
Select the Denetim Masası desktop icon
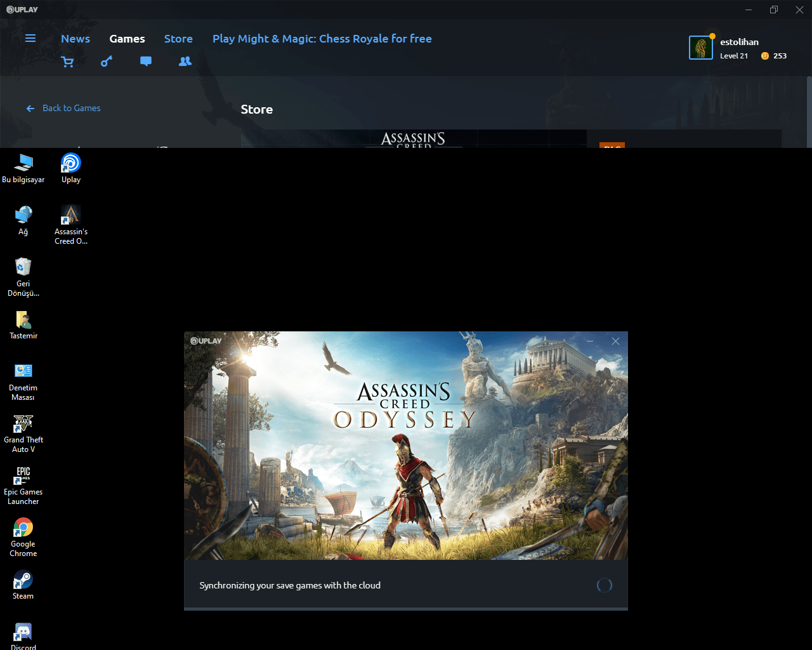click(x=23, y=381)
